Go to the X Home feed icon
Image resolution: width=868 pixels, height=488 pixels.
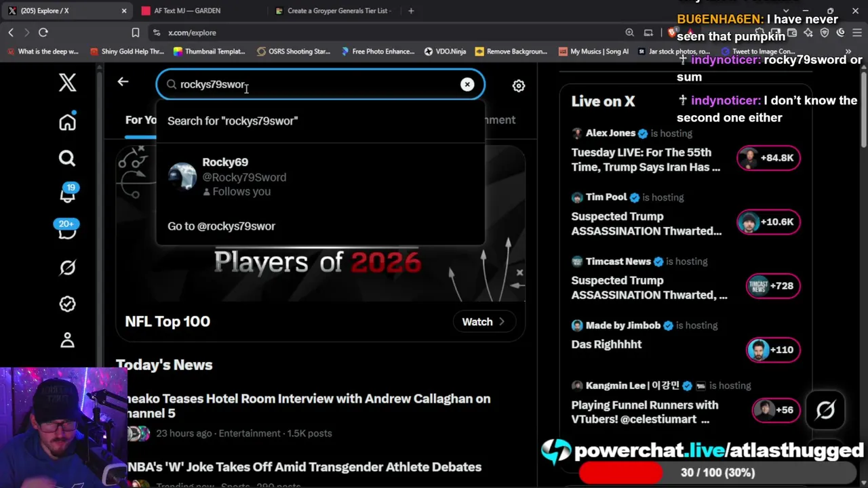point(67,122)
